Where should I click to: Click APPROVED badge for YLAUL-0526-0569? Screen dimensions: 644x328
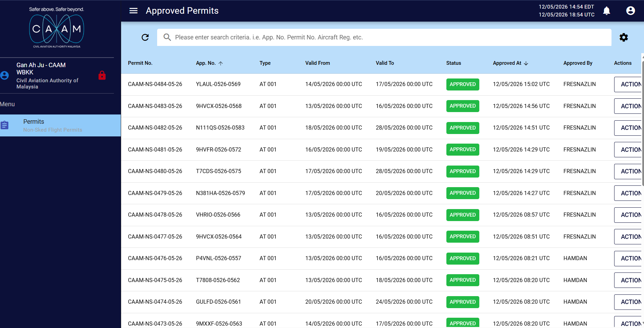pos(462,84)
